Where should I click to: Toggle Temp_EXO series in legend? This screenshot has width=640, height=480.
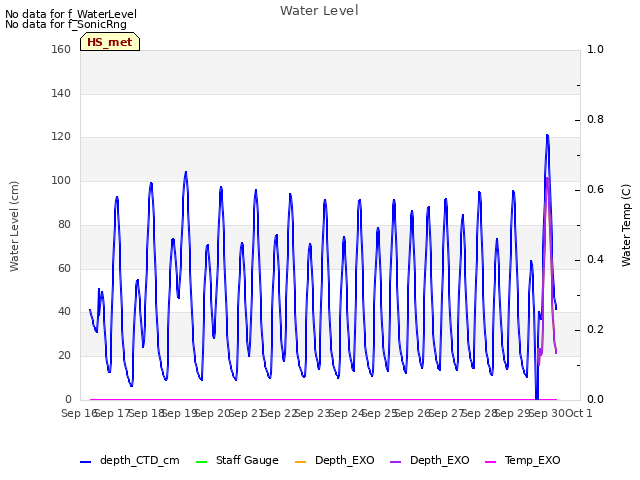[523, 460]
